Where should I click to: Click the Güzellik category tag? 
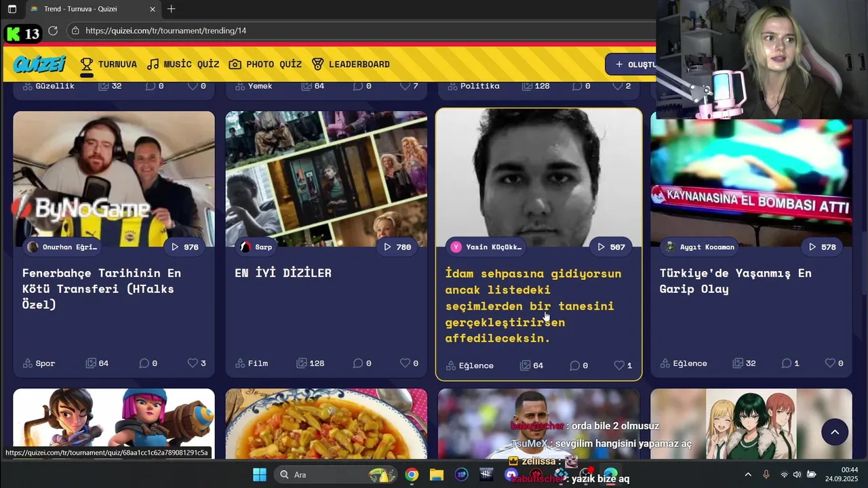point(48,86)
